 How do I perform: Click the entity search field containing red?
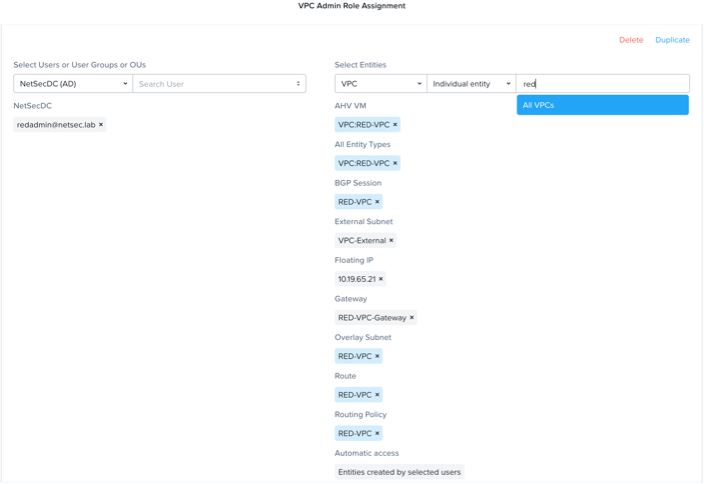602,84
